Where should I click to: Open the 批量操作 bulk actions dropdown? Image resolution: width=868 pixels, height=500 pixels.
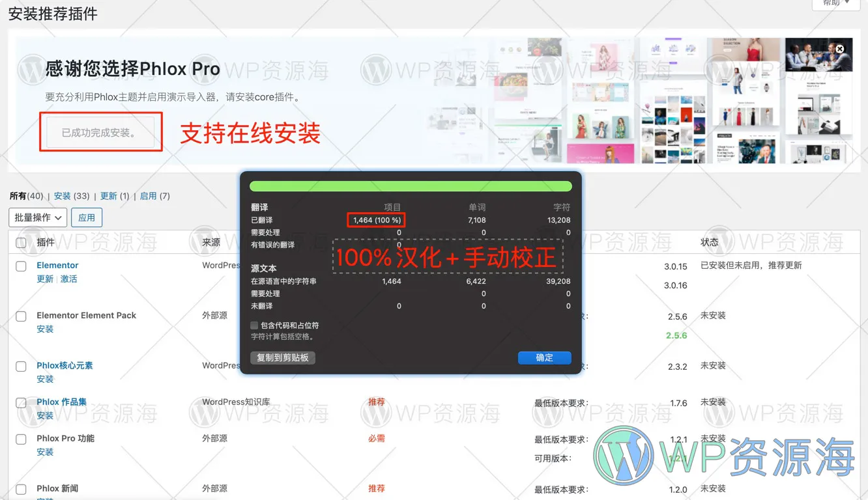[37, 217]
